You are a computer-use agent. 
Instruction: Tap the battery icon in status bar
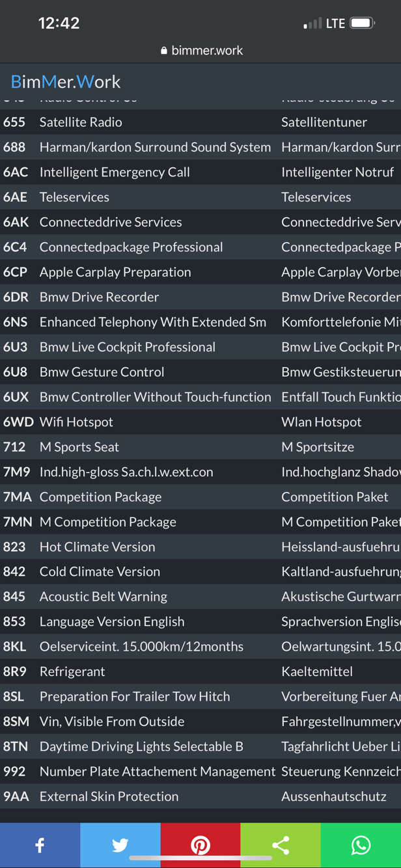363,23
